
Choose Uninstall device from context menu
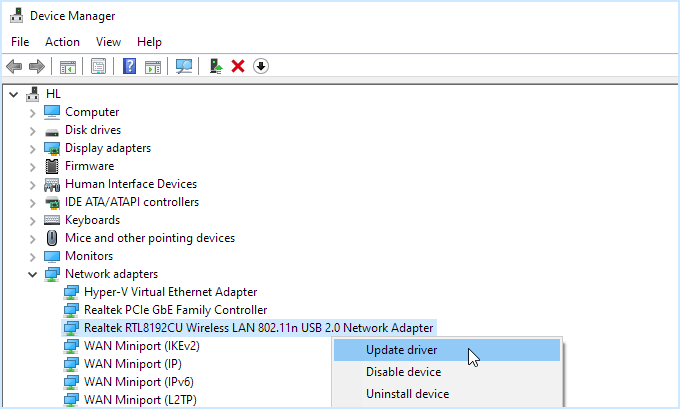tap(447, 394)
